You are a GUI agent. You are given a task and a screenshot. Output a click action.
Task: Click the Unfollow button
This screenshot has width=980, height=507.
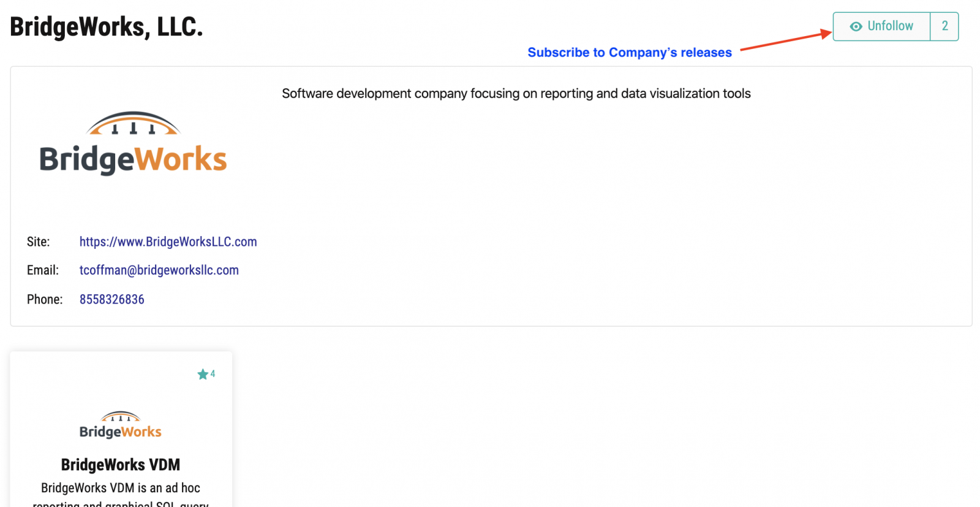(881, 26)
